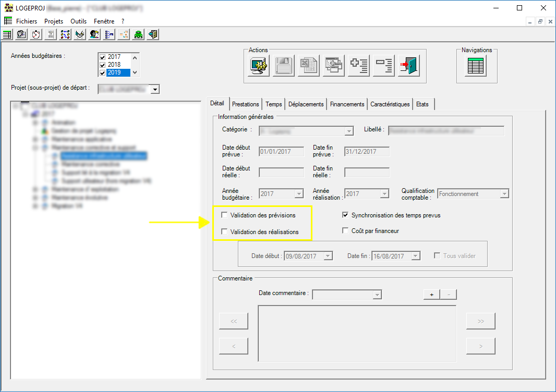
Task: Click the plus sign list action icon
Action: (359, 66)
